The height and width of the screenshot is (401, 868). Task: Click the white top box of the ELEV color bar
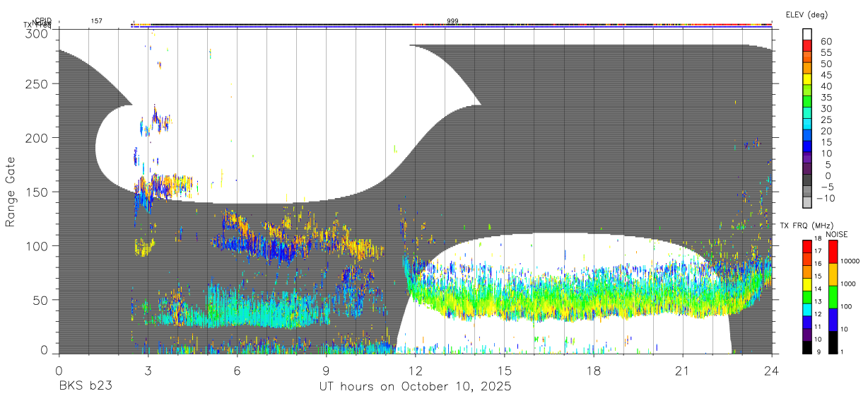807,34
